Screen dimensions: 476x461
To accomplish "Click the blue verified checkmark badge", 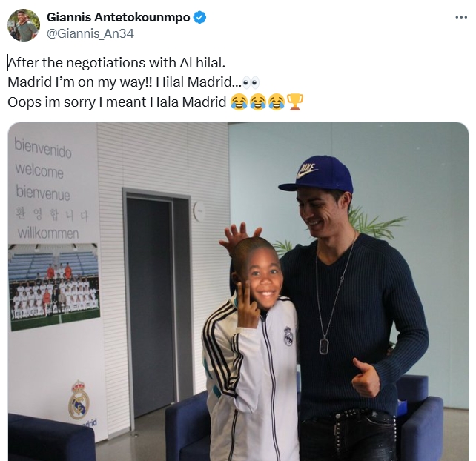I will [x=199, y=17].
